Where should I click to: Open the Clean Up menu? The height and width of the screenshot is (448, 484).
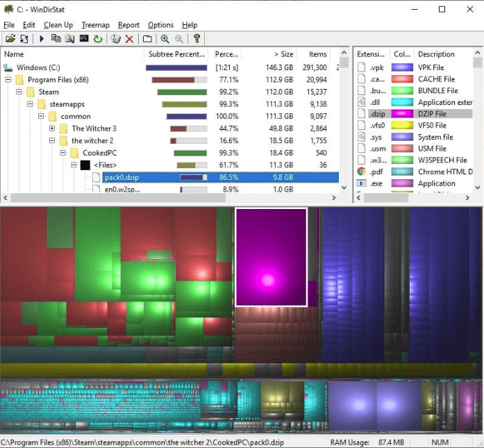pyautogui.click(x=58, y=25)
